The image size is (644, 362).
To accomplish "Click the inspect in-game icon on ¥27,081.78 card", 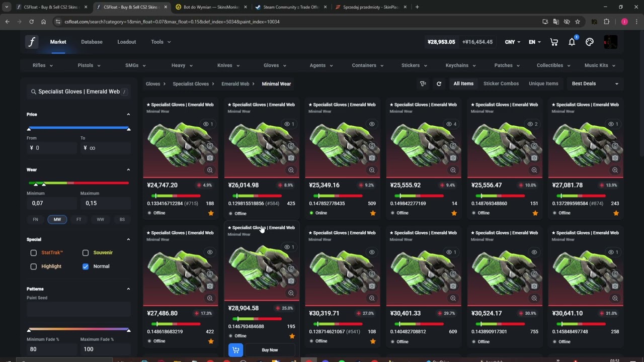I will pos(615,146).
